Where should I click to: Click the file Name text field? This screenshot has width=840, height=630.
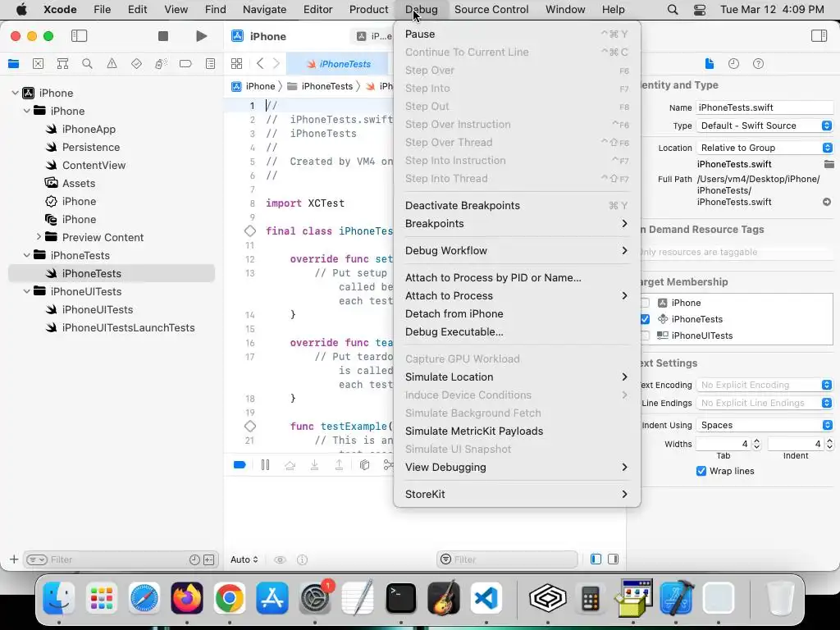click(765, 107)
